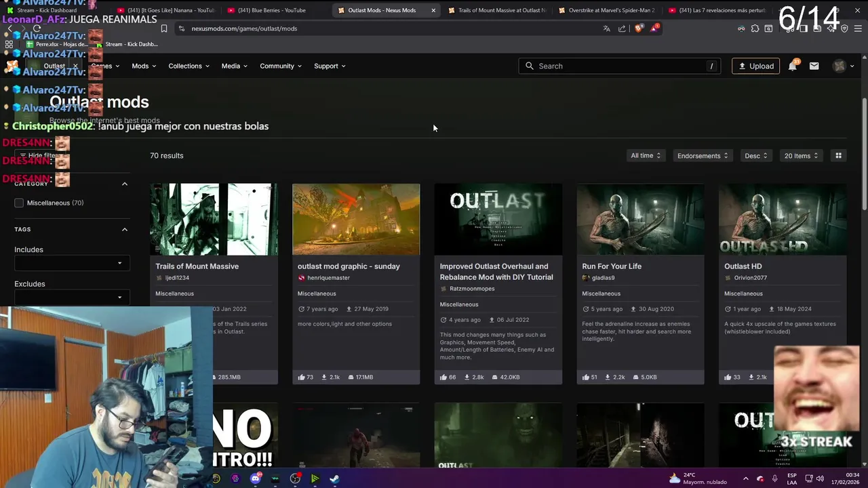Open author ljedi1234 profile link
The height and width of the screenshot is (488, 868).
tap(177, 278)
